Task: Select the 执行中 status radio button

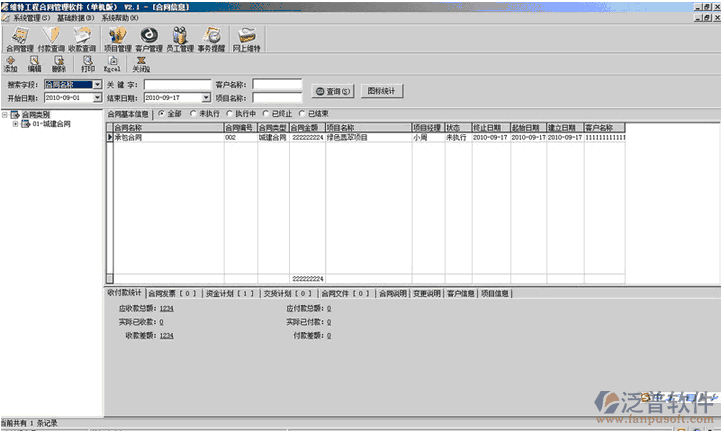Action: [x=230, y=114]
